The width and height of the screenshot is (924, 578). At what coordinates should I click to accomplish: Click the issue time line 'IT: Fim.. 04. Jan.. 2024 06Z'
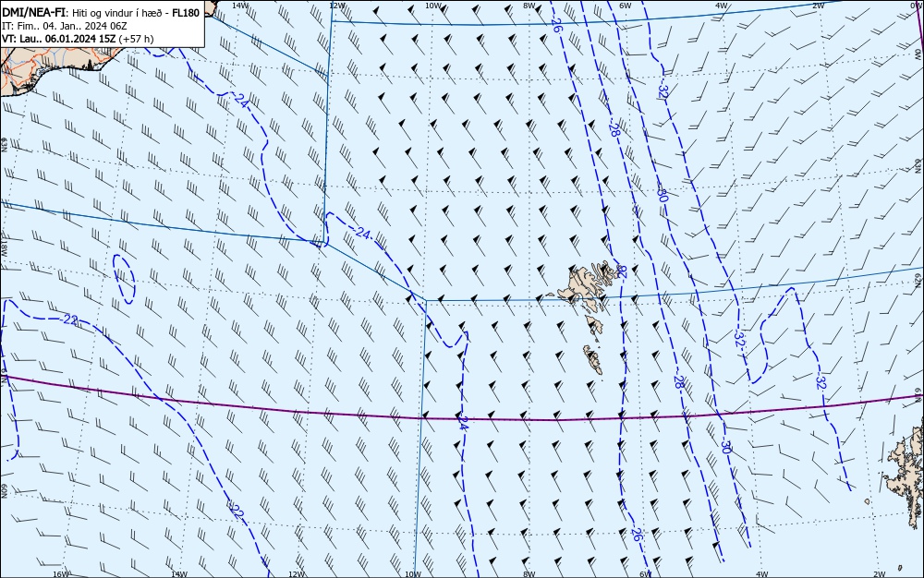65,26
